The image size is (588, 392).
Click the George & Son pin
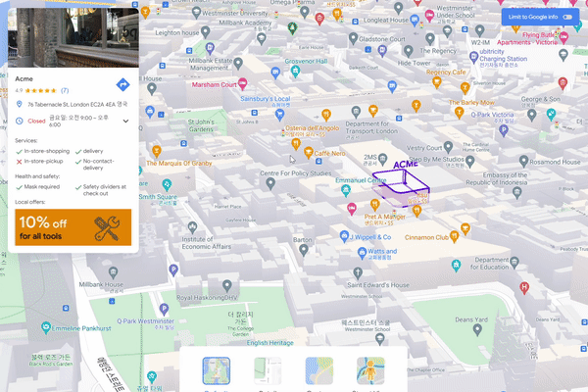pos(532,115)
